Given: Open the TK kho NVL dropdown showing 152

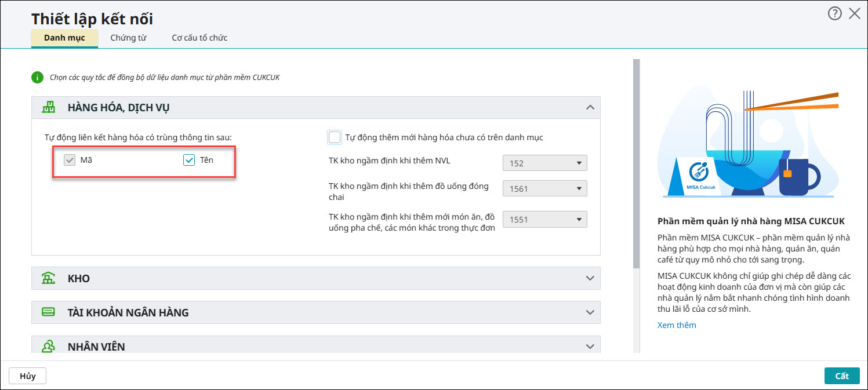Looking at the screenshot, I should tap(544, 163).
